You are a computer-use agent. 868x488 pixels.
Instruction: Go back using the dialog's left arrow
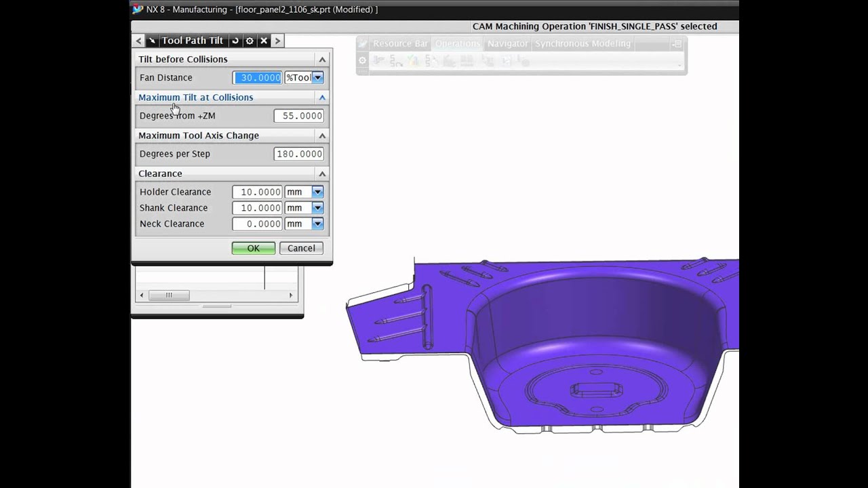pos(138,41)
